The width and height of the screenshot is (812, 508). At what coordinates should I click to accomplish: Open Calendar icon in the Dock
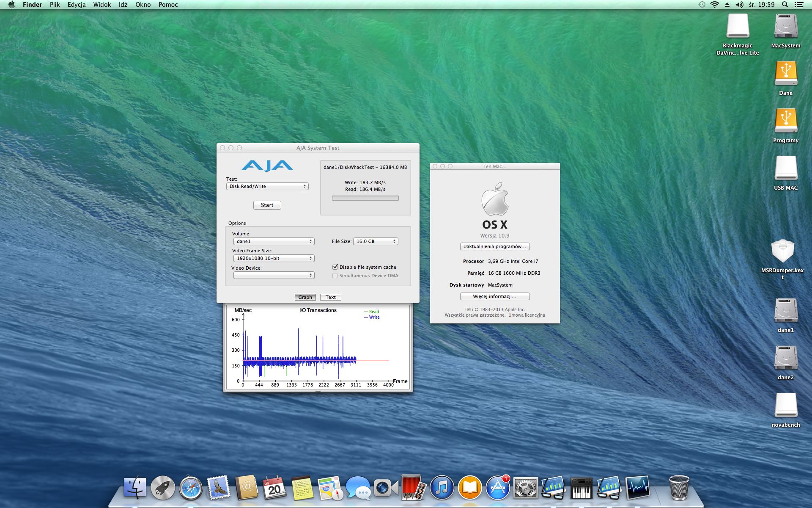274,488
